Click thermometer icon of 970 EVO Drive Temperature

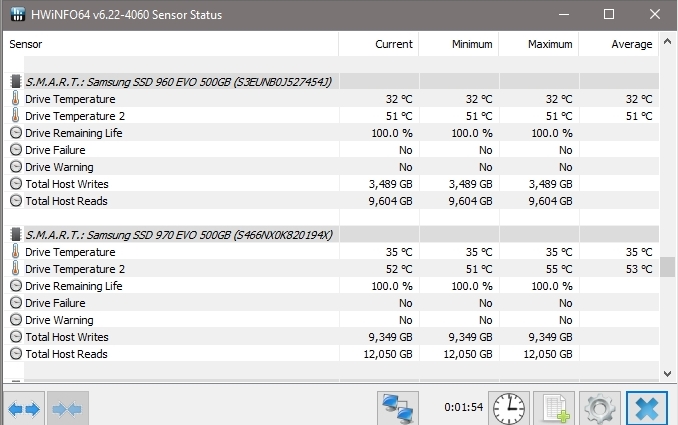tap(16, 252)
